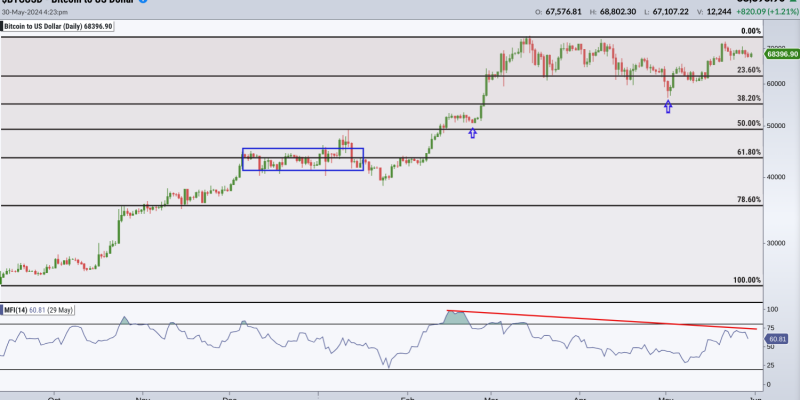Click the 38.20% Fibonacci level label
Screen dimensions: 800x400
[749, 98]
